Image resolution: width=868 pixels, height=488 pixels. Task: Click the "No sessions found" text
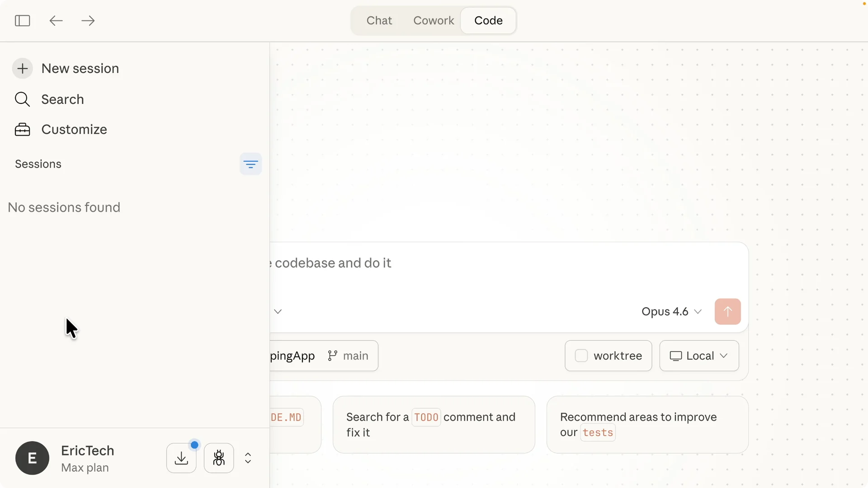pos(64,207)
